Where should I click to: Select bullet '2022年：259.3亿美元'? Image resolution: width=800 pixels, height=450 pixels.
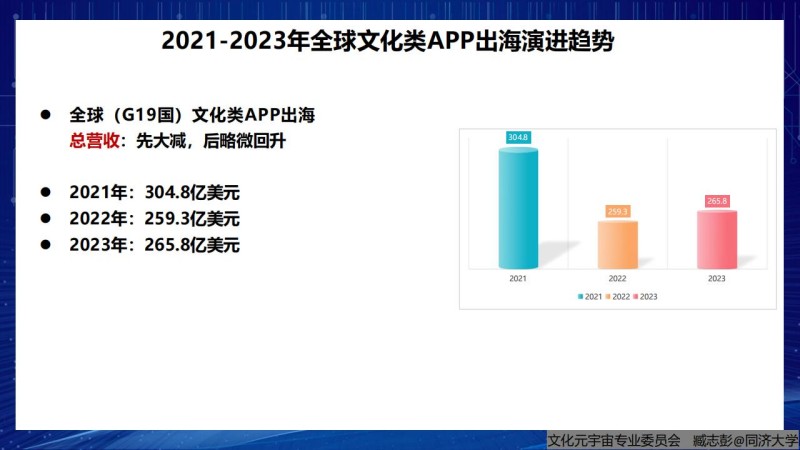tap(155, 218)
